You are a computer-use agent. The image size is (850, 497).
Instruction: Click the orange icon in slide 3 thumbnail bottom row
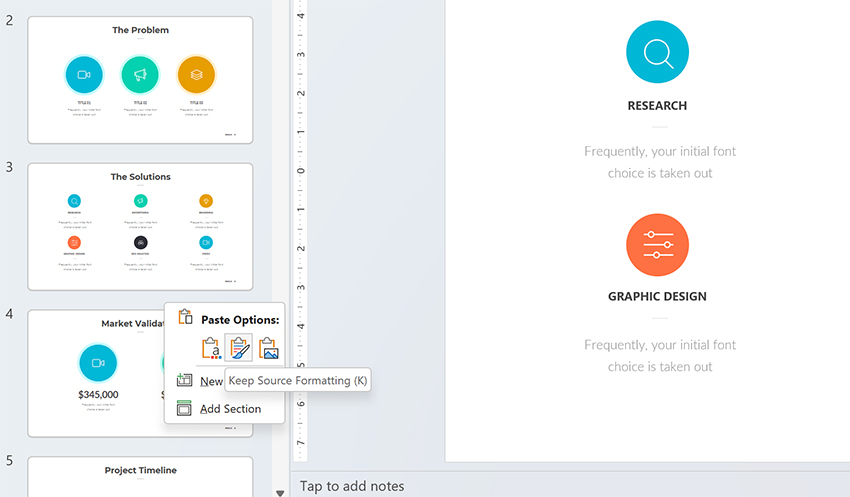74,242
